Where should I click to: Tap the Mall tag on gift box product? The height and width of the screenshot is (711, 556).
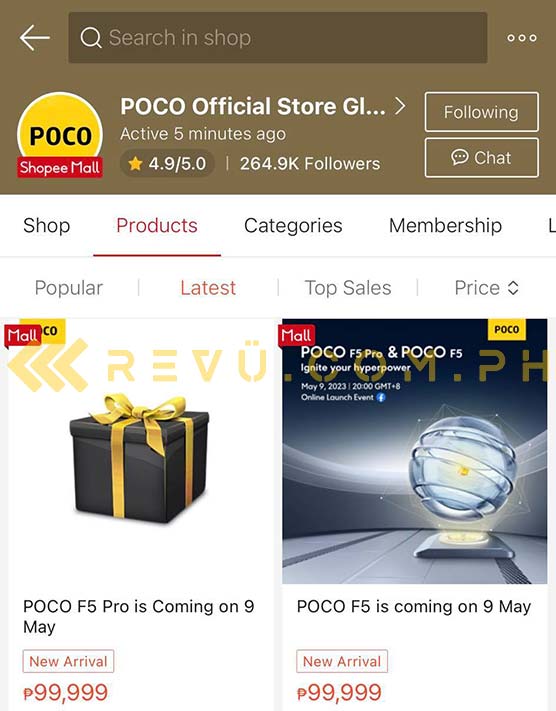click(x=22, y=336)
